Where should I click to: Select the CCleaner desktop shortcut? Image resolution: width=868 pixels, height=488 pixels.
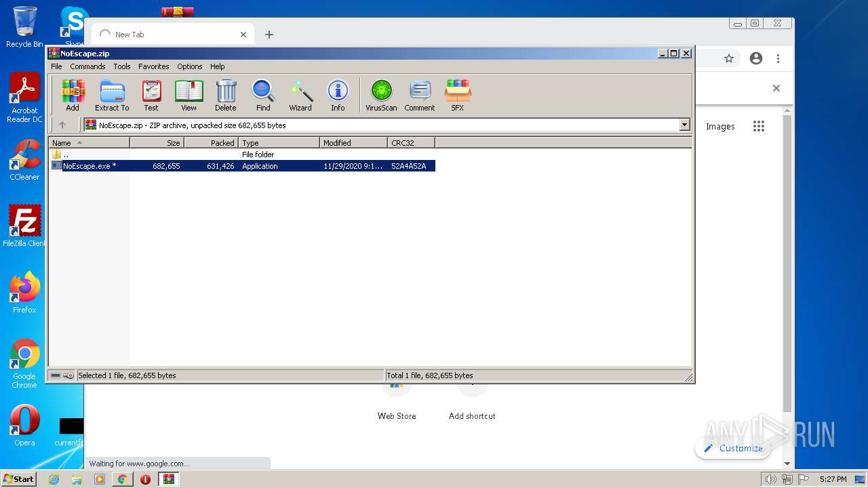tap(24, 160)
